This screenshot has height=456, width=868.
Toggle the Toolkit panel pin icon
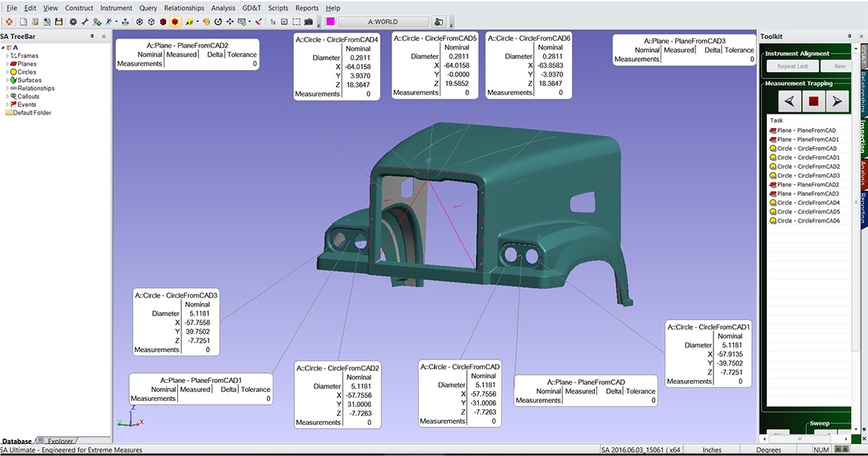click(849, 36)
